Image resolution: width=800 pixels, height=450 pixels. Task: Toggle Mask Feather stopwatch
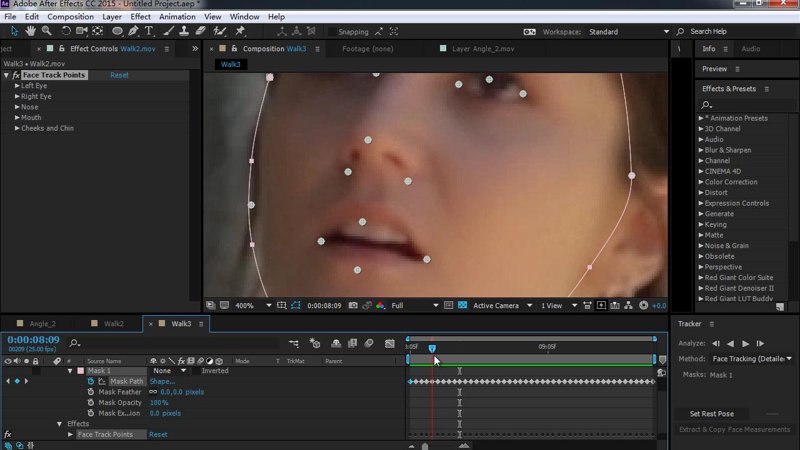pos(91,392)
